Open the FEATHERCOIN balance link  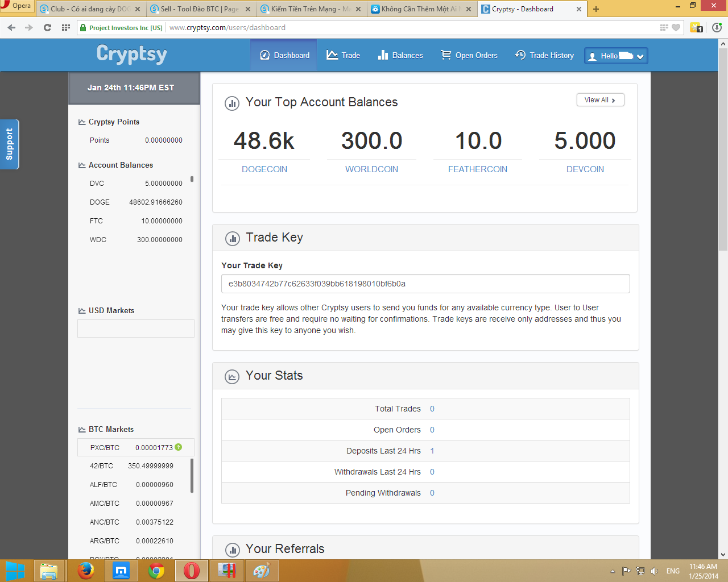point(478,169)
